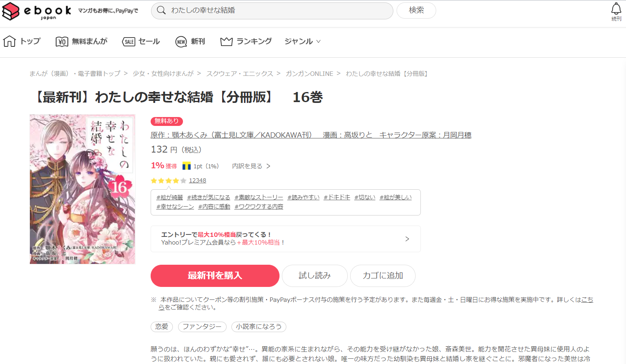Viewport: 626px width, 364px height.
Task: Click hashtag #幸せなシーン
Action: tap(175, 207)
